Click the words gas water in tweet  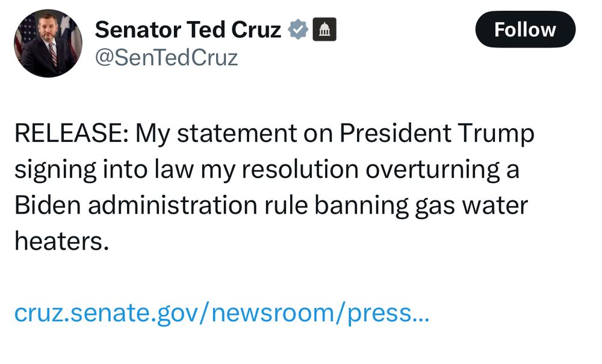[x=471, y=206]
